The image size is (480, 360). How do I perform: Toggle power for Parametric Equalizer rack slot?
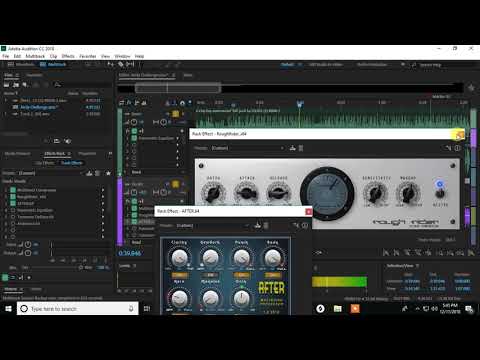pyautogui.click(x=13, y=210)
